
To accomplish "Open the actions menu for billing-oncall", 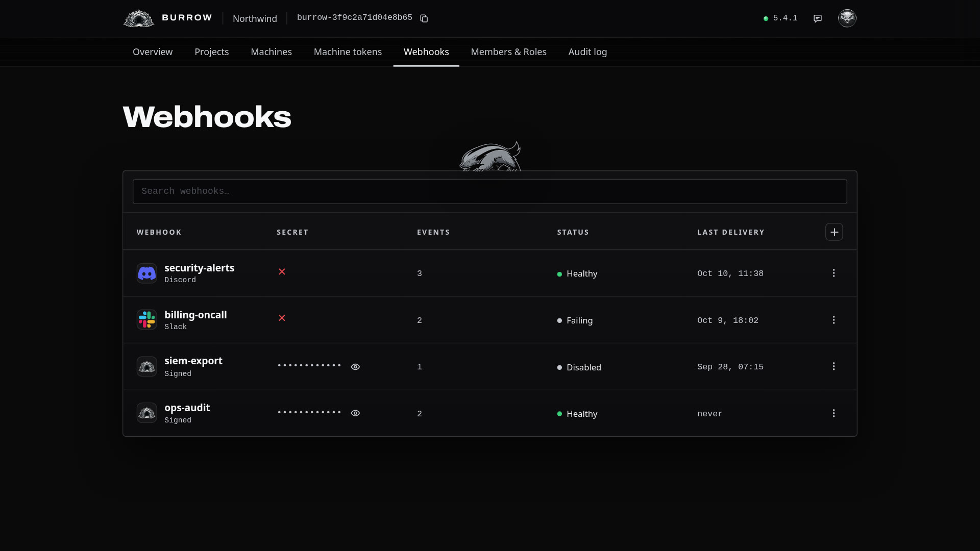I will point(834,320).
